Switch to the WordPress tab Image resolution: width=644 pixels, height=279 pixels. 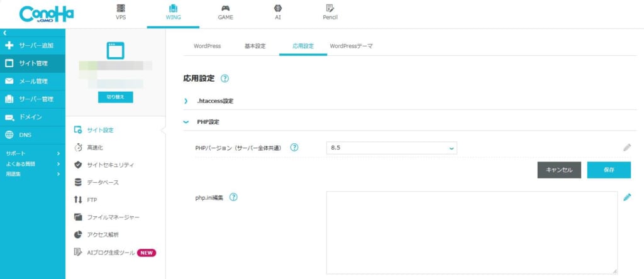point(208,46)
